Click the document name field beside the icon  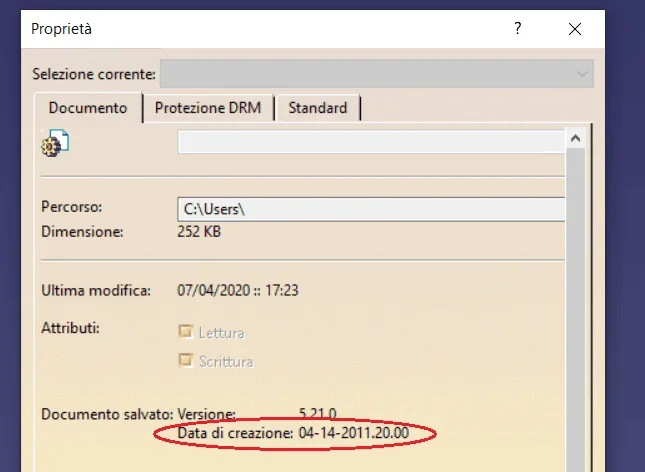point(370,142)
